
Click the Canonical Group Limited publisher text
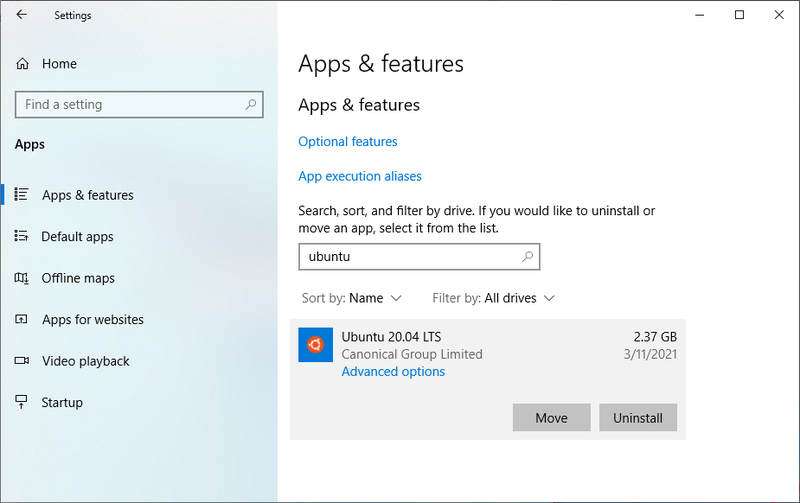tap(412, 354)
